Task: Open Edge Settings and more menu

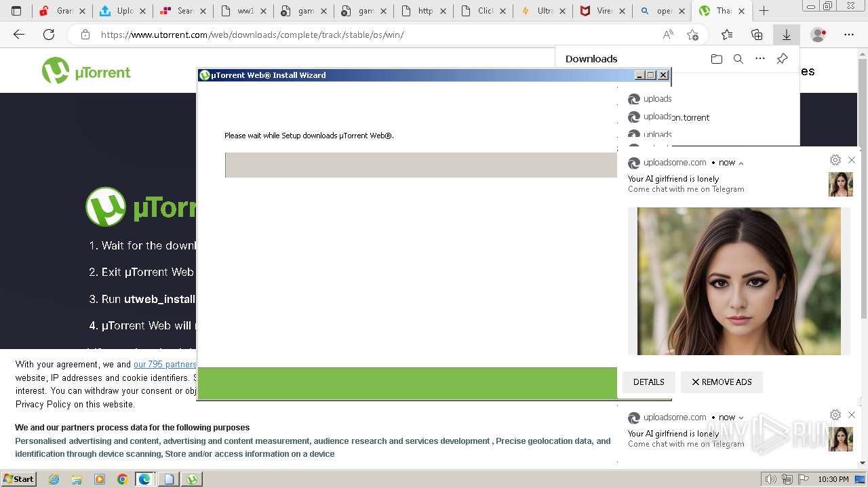Action: (849, 35)
